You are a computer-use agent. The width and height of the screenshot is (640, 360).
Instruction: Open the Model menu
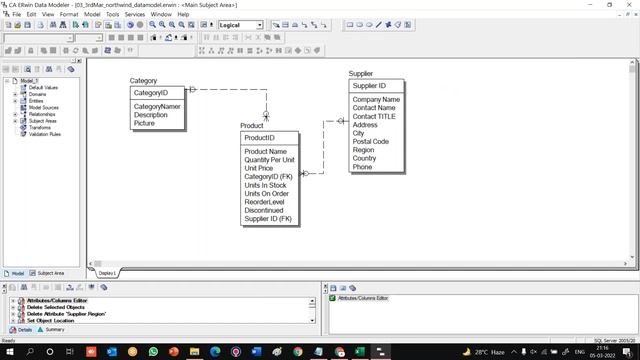[92, 14]
